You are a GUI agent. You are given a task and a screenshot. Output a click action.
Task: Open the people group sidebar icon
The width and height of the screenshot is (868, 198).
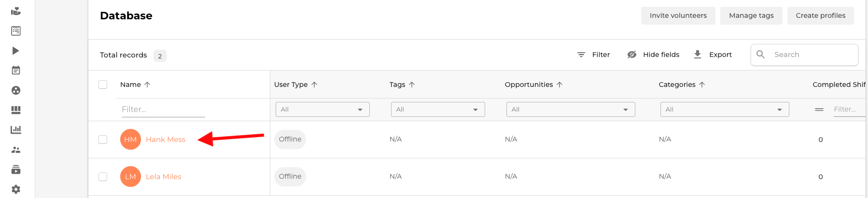pos(16,150)
